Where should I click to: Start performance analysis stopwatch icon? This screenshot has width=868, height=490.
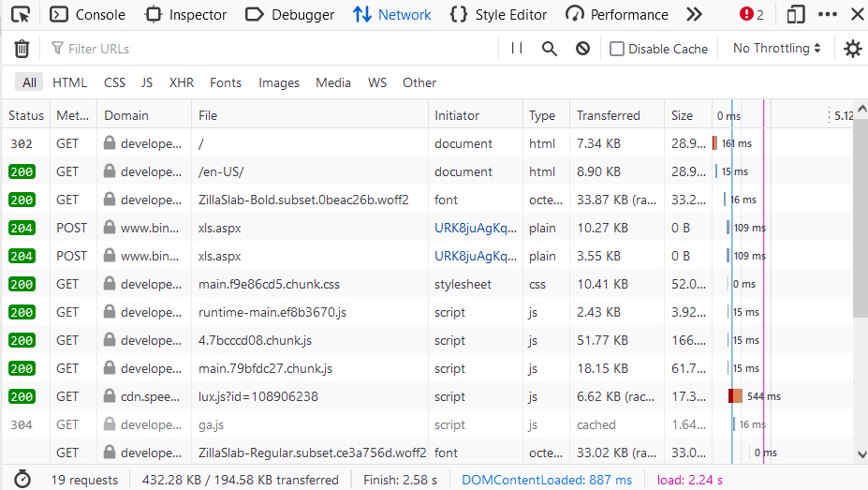click(22, 480)
